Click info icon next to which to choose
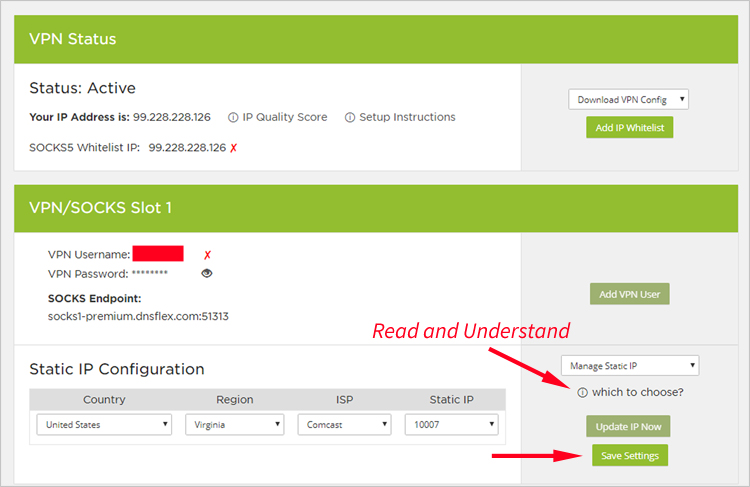This screenshot has width=750, height=487. click(x=582, y=393)
